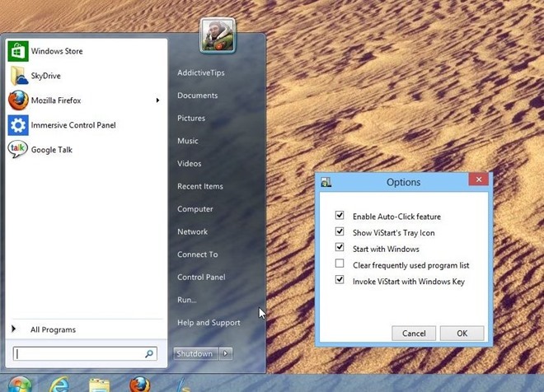Image resolution: width=544 pixels, height=392 pixels.
Task: Open the SkyDrive folder icon
Action: click(x=19, y=76)
